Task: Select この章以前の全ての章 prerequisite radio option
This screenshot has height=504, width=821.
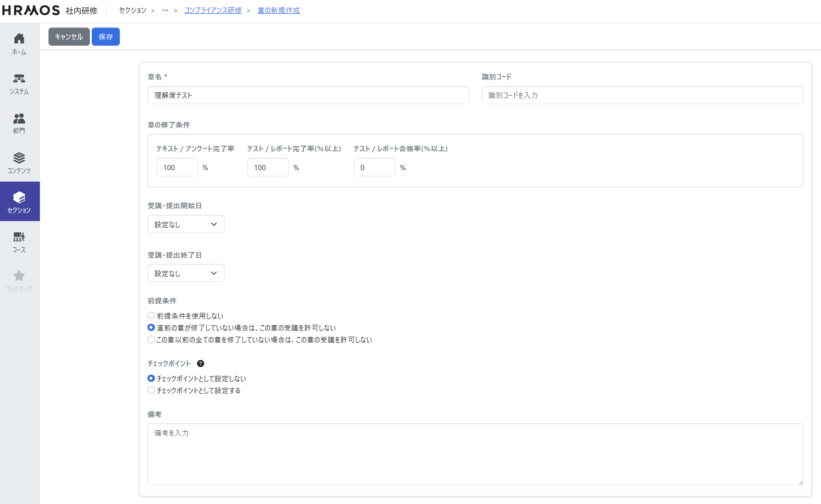Action: 151,339
